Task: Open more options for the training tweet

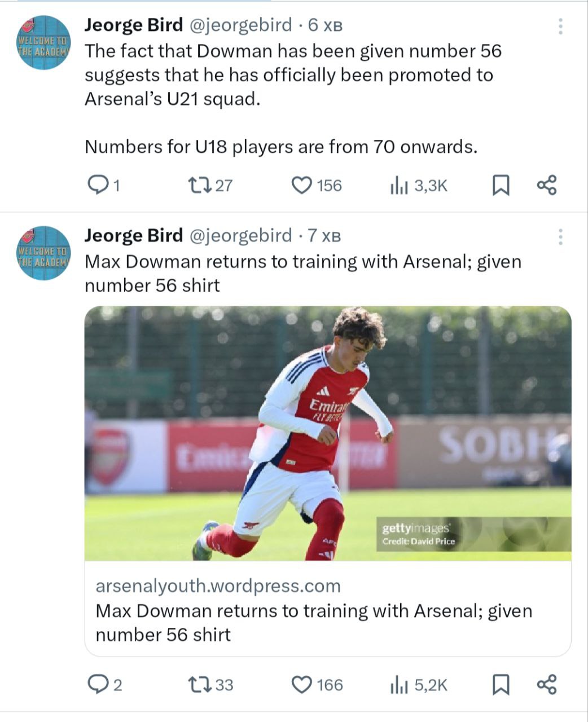Action: [560, 237]
